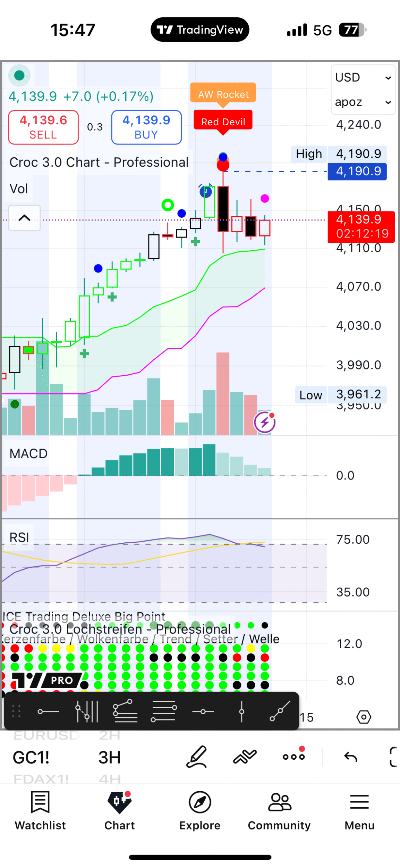Select the trend-based Fib extension tool
The width and height of the screenshot is (400, 868).
pyautogui.click(x=125, y=711)
